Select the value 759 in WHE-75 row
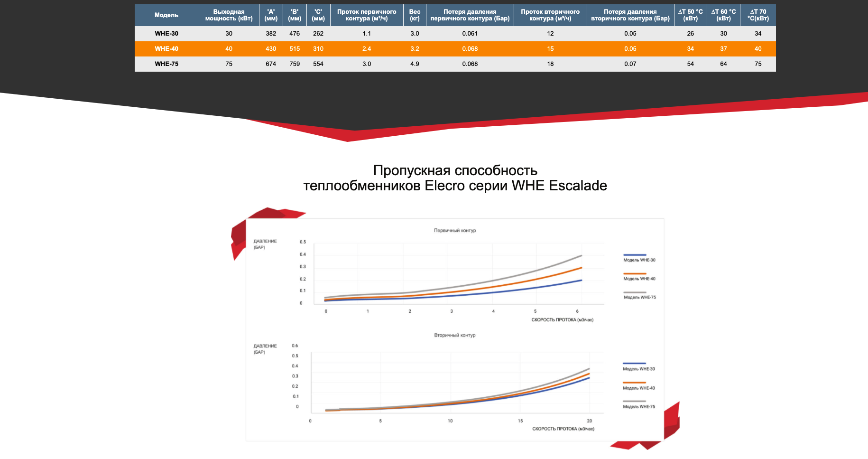The width and height of the screenshot is (868, 459). pos(295,64)
